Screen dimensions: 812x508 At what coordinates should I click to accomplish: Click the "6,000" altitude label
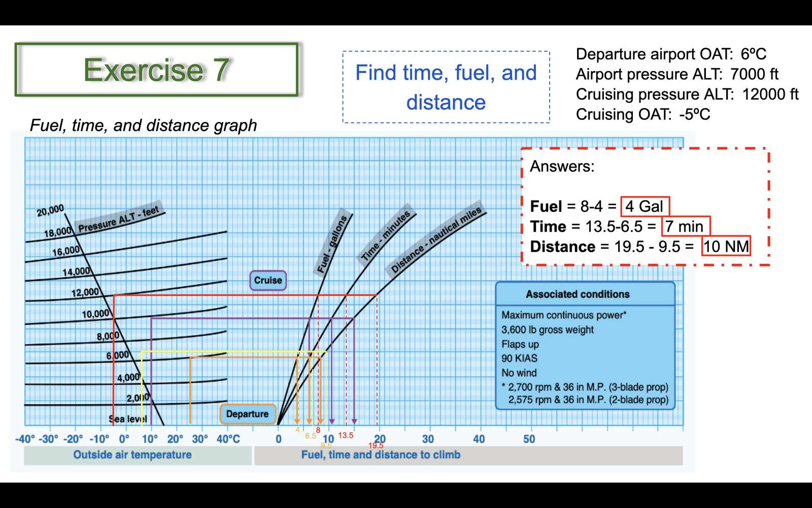[118, 356]
